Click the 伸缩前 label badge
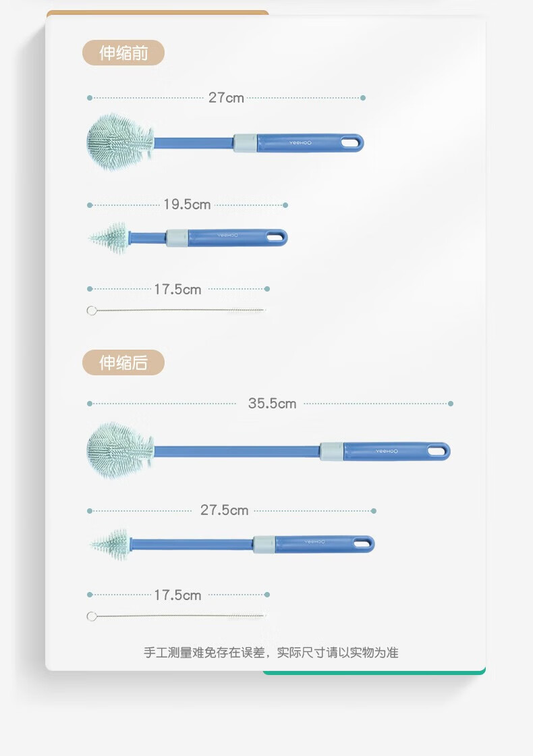This screenshot has width=533, height=756. (x=123, y=53)
